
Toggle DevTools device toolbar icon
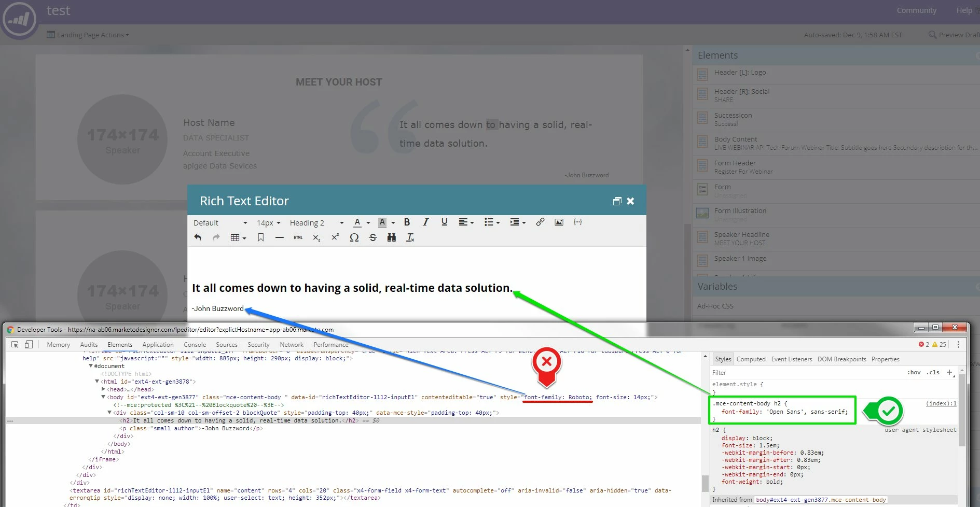[29, 344]
